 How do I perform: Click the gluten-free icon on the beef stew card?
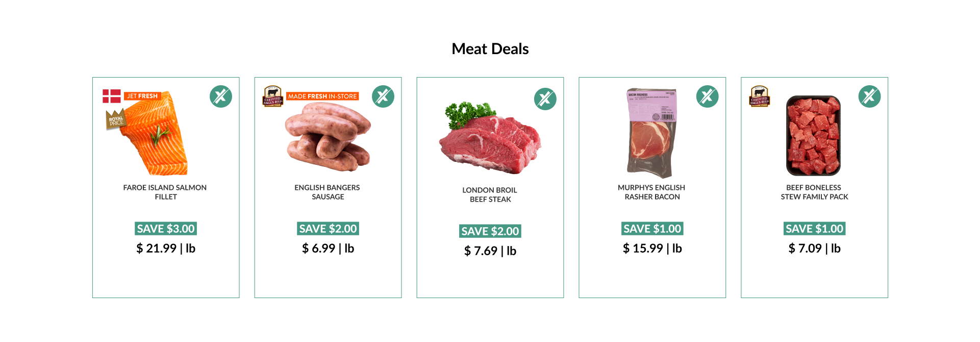(870, 96)
